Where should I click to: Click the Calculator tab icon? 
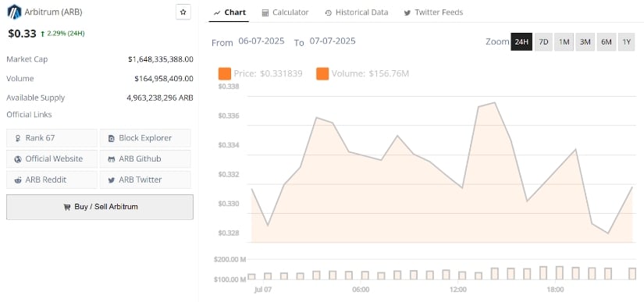click(x=265, y=12)
